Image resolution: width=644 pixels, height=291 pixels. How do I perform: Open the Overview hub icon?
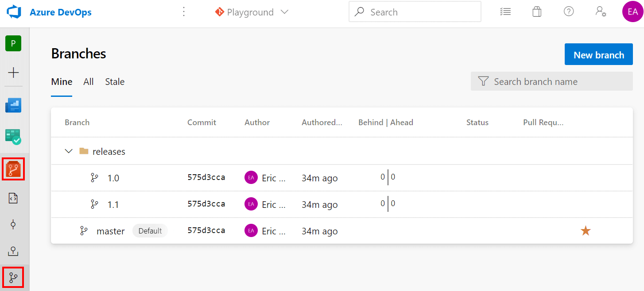pyautogui.click(x=13, y=105)
